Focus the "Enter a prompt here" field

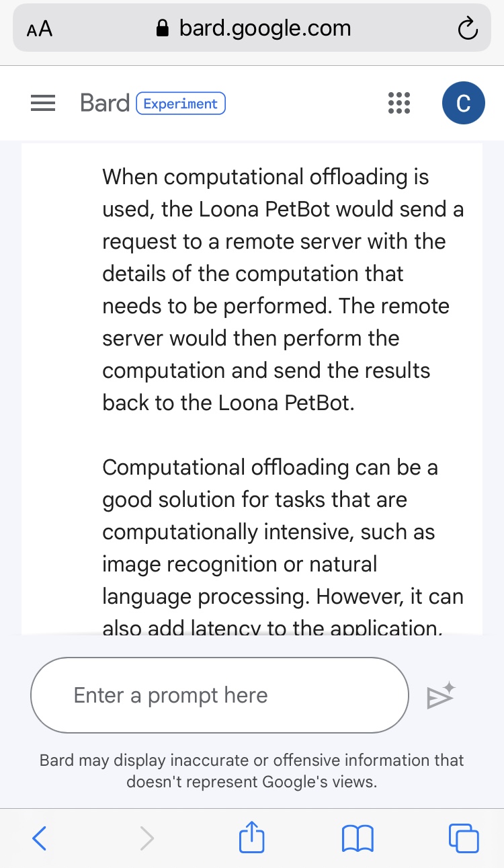point(219,695)
